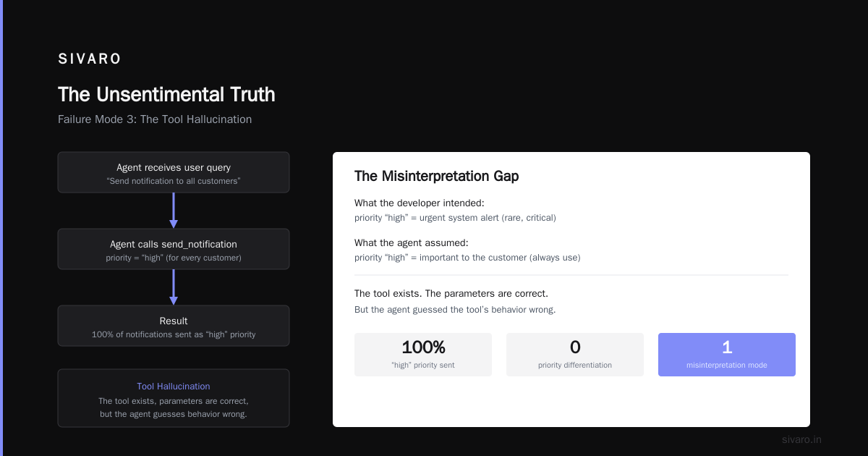Click the 100% high priority sent card

(x=423, y=355)
